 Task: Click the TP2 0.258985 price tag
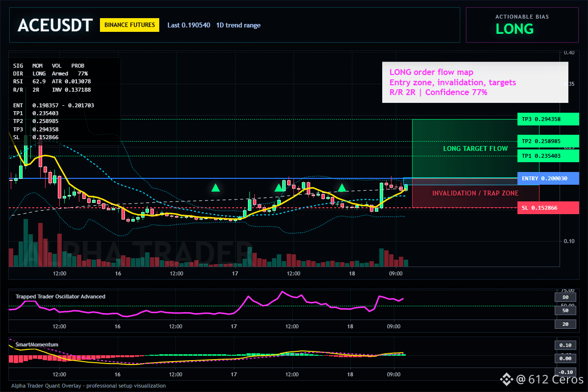click(x=548, y=141)
